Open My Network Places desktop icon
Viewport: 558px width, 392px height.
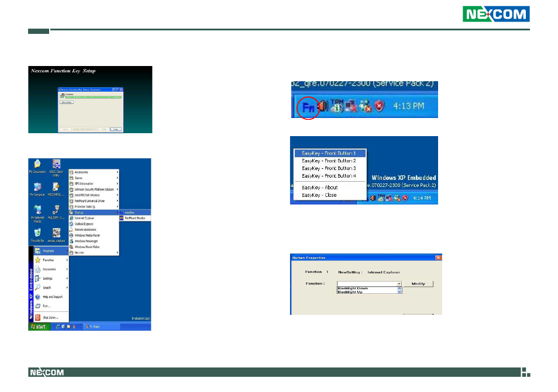(37, 212)
